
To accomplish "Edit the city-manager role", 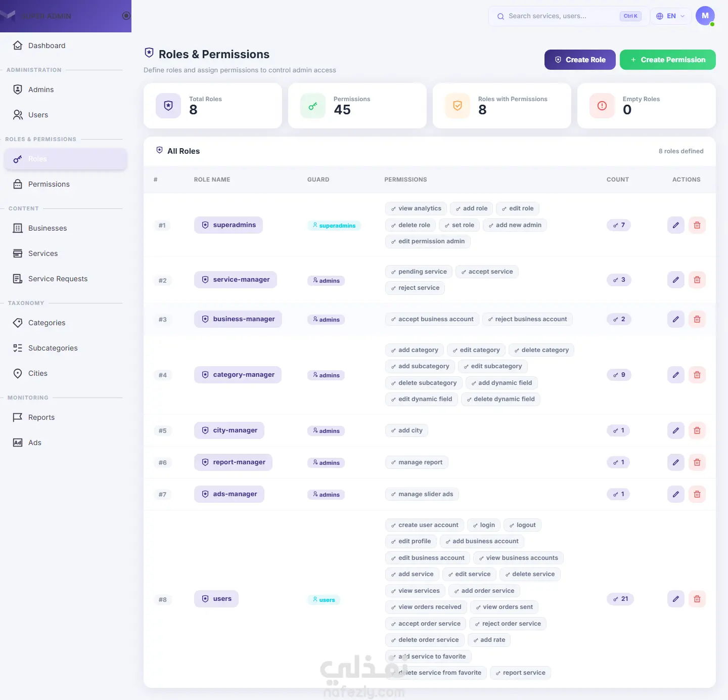I will pyautogui.click(x=676, y=430).
